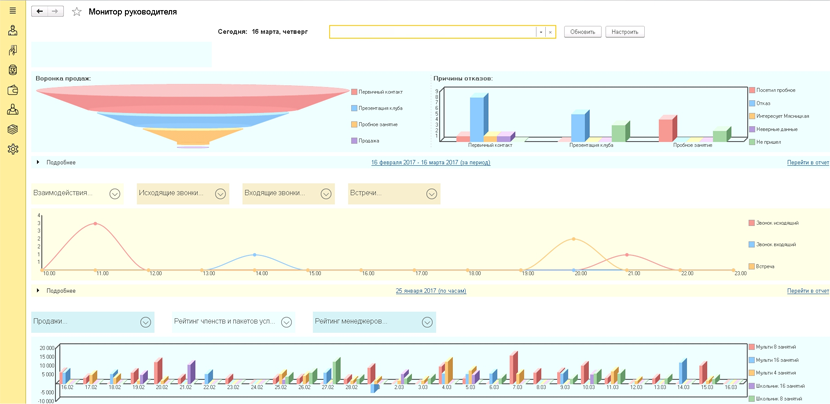Click the forward navigation arrow
The height and width of the screenshot is (404, 830).
point(55,12)
